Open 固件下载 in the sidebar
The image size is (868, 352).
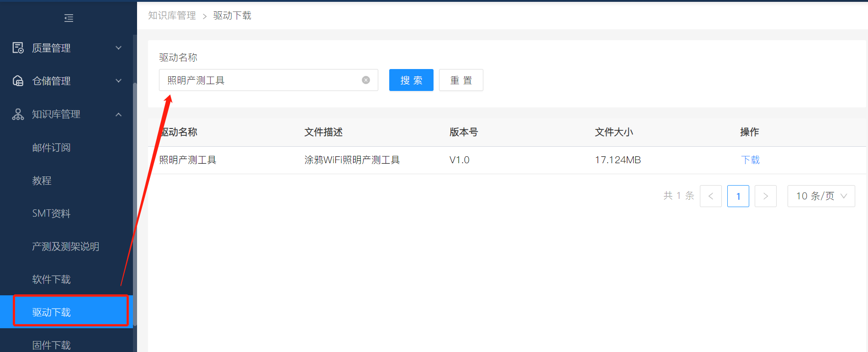click(x=51, y=345)
